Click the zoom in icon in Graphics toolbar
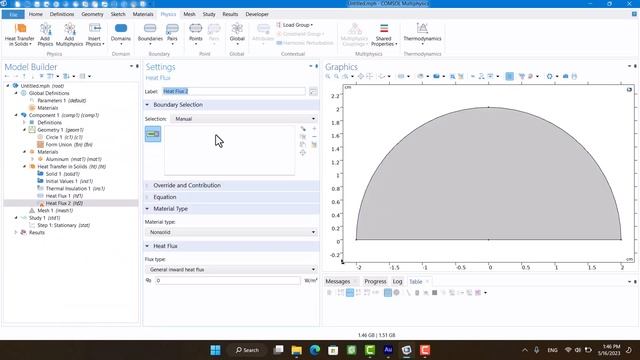Image resolution: width=640 pixels, height=360 pixels. tap(328, 76)
